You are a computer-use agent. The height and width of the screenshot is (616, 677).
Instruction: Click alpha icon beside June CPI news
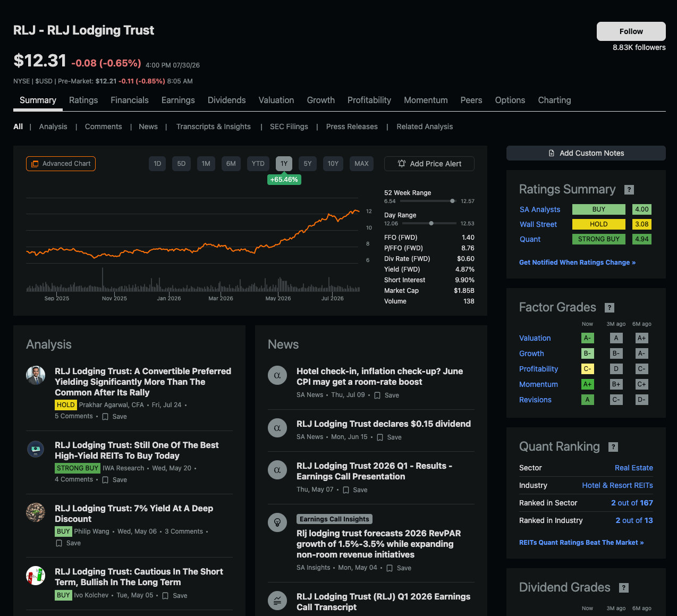(x=277, y=375)
